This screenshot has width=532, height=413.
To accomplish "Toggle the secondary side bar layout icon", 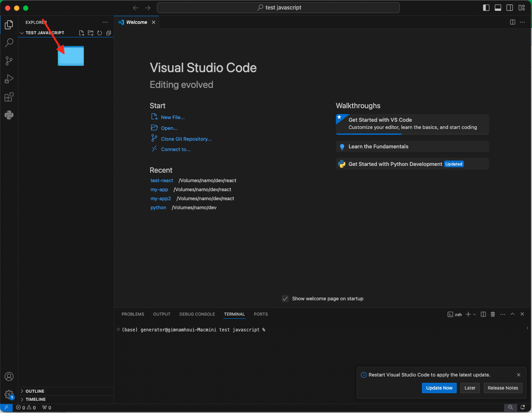I will click(x=509, y=8).
